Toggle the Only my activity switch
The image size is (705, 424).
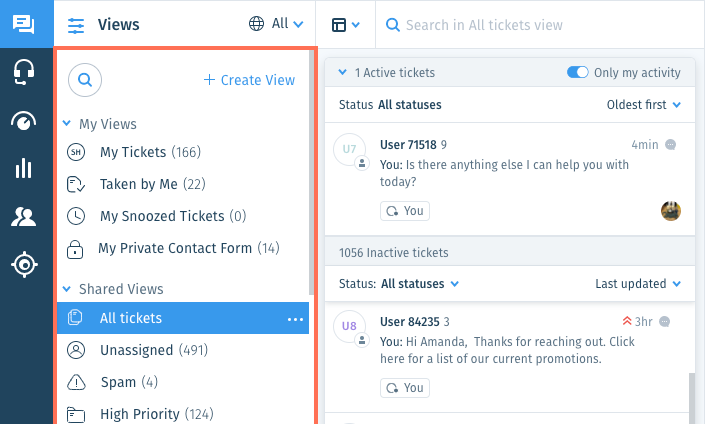pyautogui.click(x=577, y=72)
